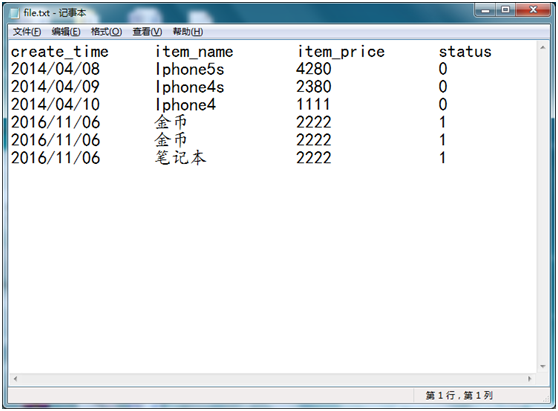Click the vertical scrollbar down arrow
This screenshot has height=411, width=558.
pyautogui.click(x=543, y=366)
